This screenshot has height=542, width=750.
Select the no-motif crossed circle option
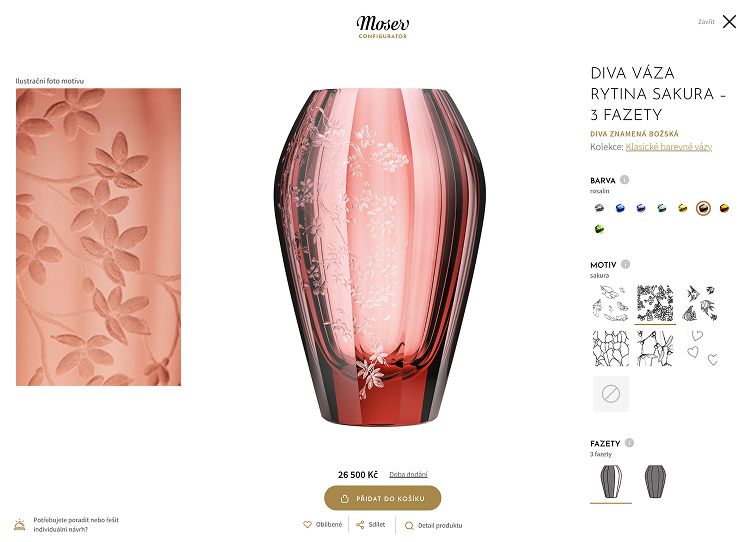pyautogui.click(x=611, y=394)
